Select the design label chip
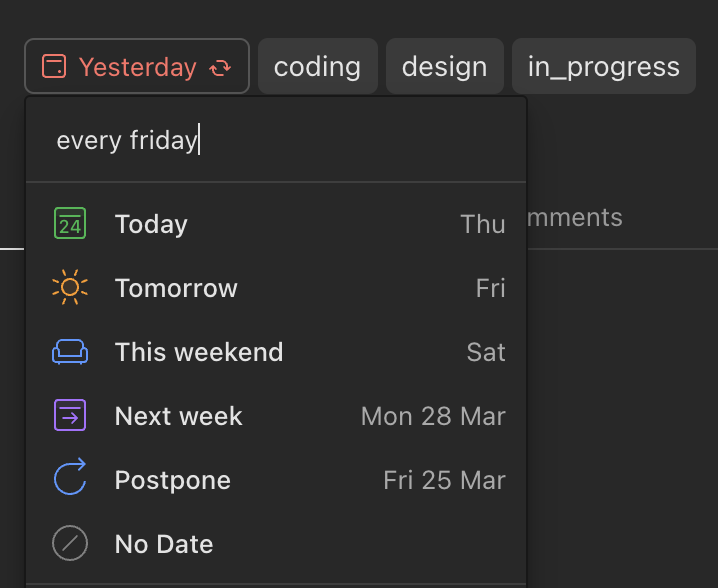Screen dimensions: 718x588 [445, 66]
